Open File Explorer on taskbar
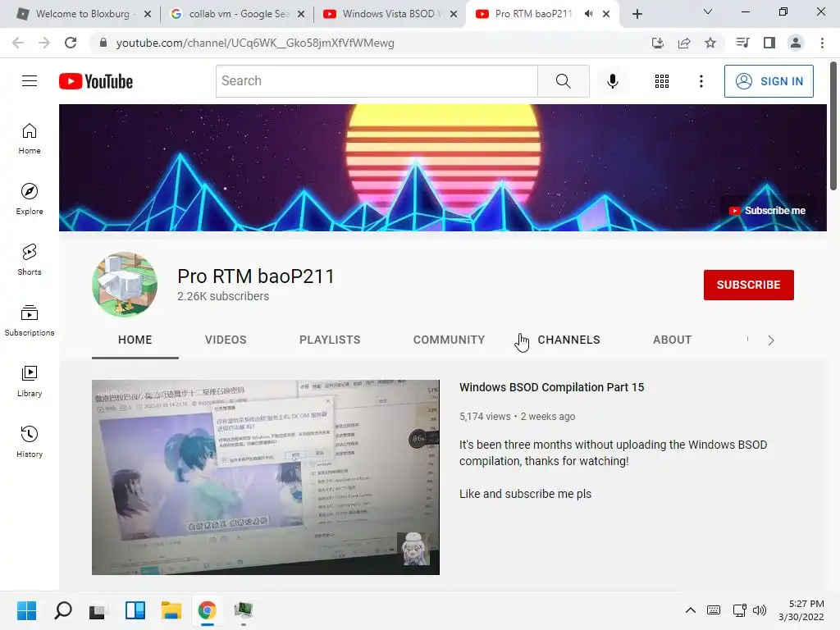Screen dimensions: 840x630 click(x=171, y=610)
